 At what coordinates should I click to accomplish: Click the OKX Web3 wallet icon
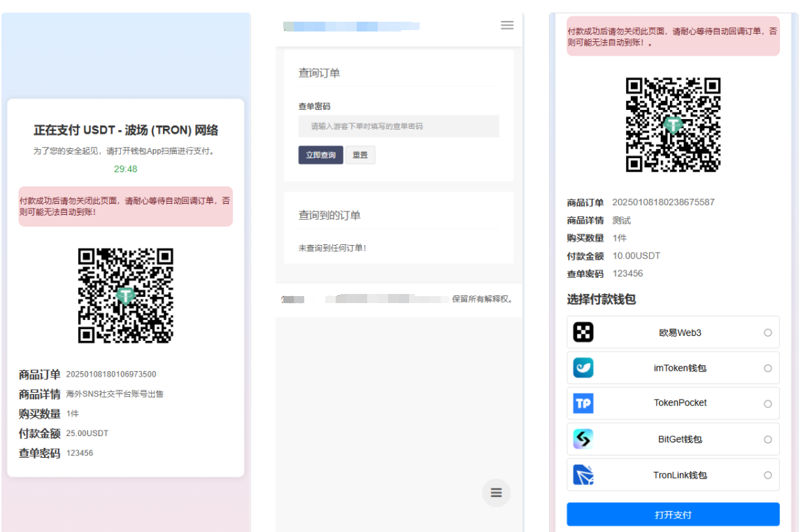tap(583, 332)
